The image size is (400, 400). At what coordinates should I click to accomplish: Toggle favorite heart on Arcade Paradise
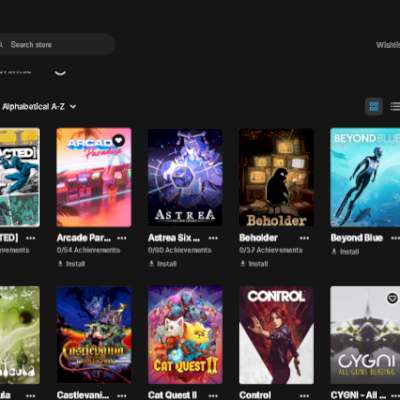[x=119, y=140]
